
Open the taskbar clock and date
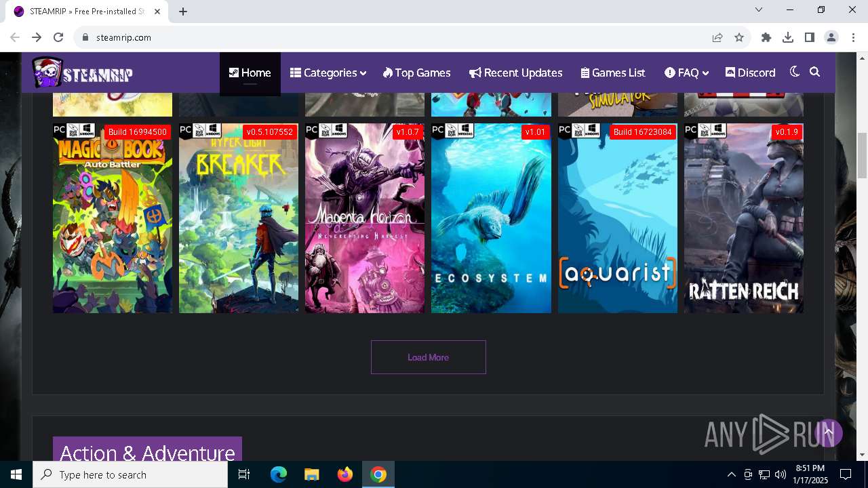[810, 474]
